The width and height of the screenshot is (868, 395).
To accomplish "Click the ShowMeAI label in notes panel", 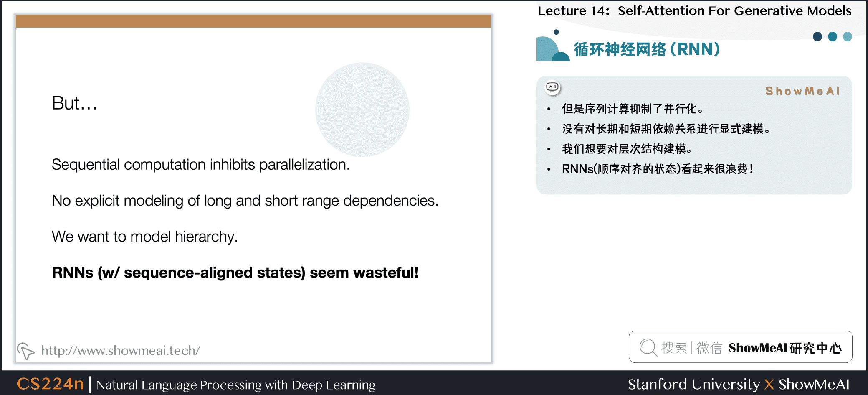I will (x=802, y=91).
